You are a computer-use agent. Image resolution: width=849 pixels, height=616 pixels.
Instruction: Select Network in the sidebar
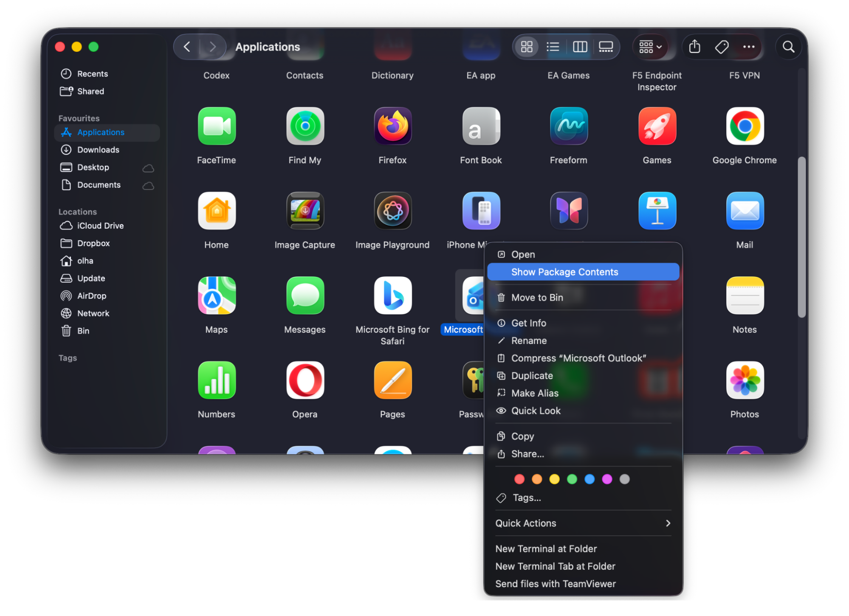(107, 313)
